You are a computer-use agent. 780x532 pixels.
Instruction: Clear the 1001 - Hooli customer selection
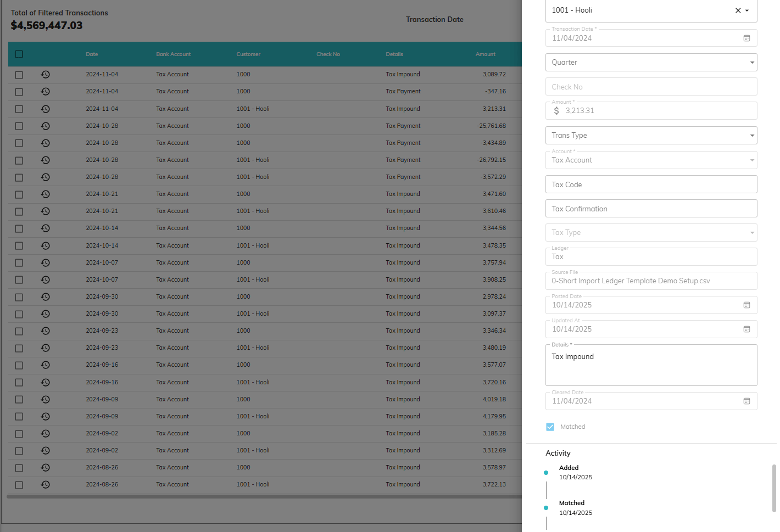pyautogui.click(x=738, y=10)
